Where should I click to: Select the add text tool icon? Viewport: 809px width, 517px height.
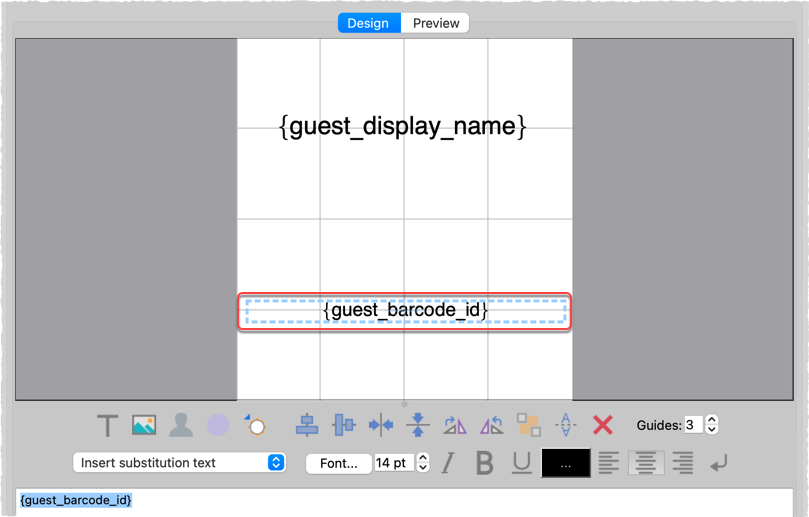pyautogui.click(x=107, y=426)
